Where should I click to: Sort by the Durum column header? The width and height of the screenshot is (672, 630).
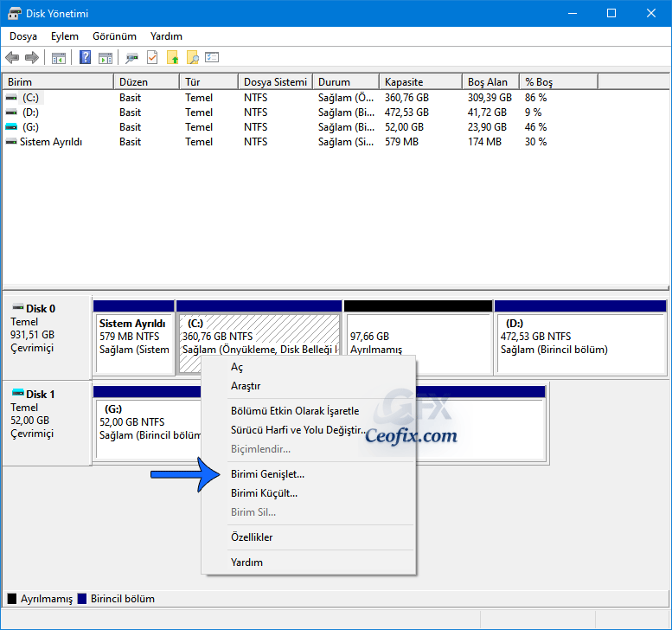click(x=346, y=82)
